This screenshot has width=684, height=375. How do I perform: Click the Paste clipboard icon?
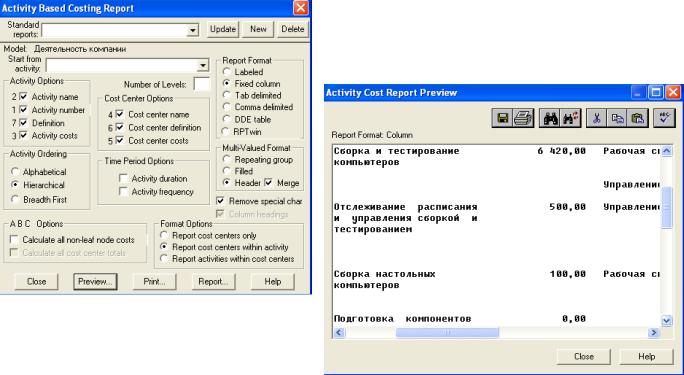(637, 118)
